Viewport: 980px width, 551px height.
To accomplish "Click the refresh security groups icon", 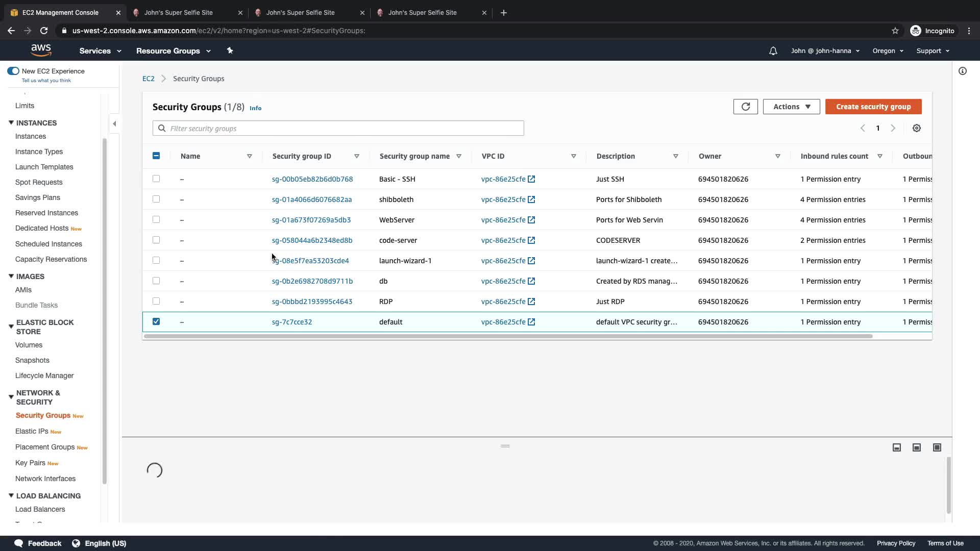I will [x=745, y=107].
